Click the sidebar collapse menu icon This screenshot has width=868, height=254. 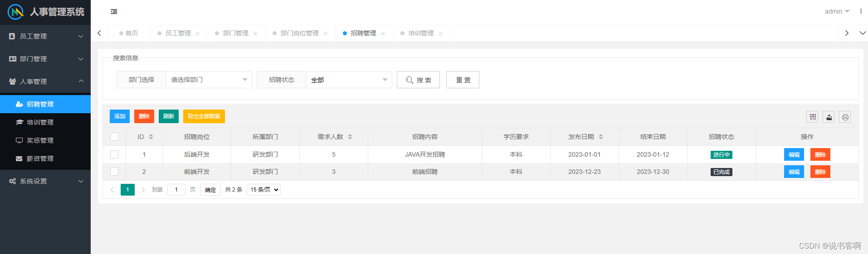(x=114, y=12)
